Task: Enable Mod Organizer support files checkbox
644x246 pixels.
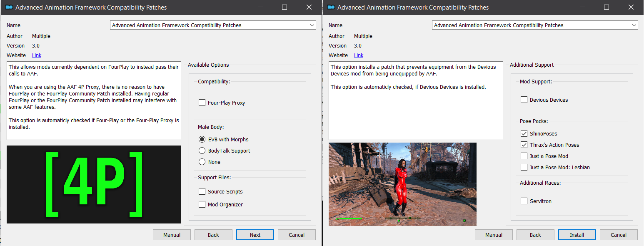Action: point(202,204)
